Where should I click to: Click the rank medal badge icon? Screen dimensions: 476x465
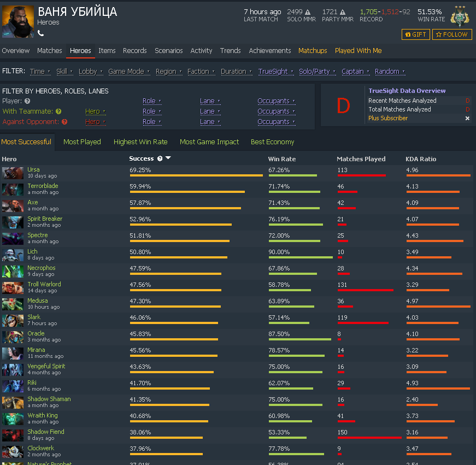coord(460,17)
